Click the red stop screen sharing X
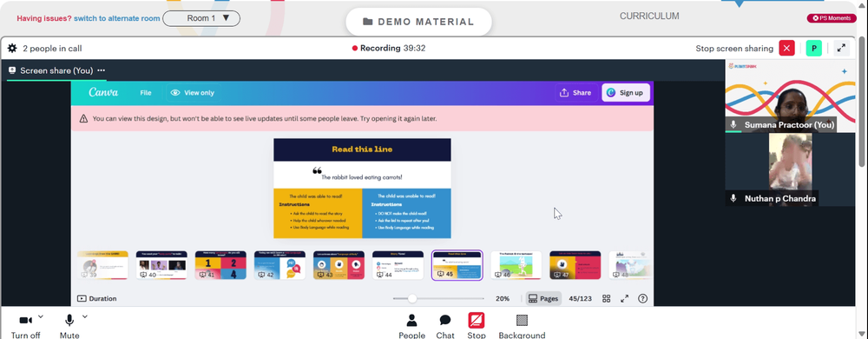Viewport: 868px width, 339px height. [x=786, y=48]
